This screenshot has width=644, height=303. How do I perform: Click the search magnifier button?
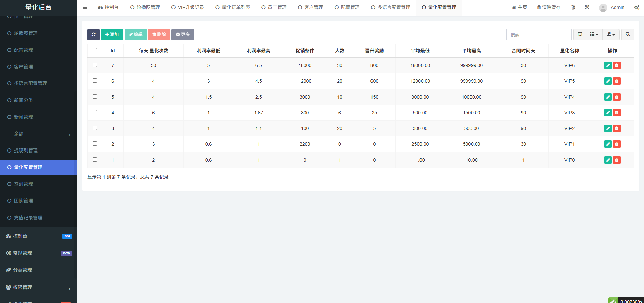click(628, 35)
